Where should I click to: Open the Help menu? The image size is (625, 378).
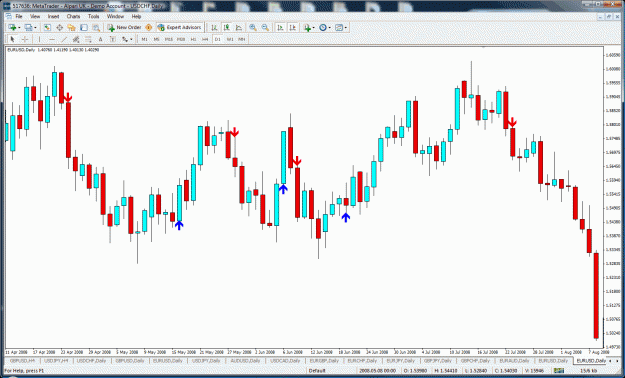click(136, 16)
